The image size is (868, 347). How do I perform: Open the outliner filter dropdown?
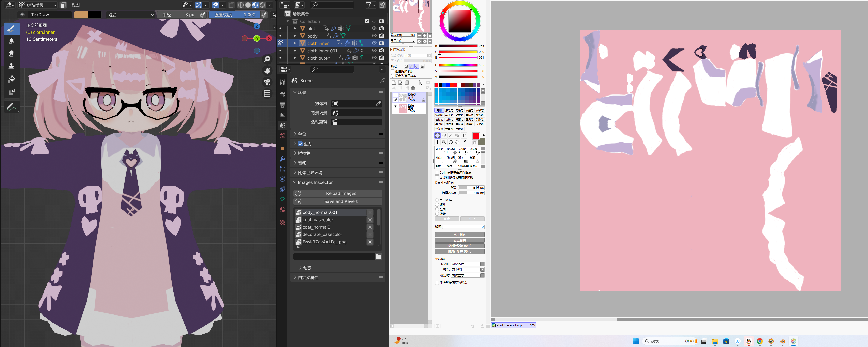click(x=371, y=5)
